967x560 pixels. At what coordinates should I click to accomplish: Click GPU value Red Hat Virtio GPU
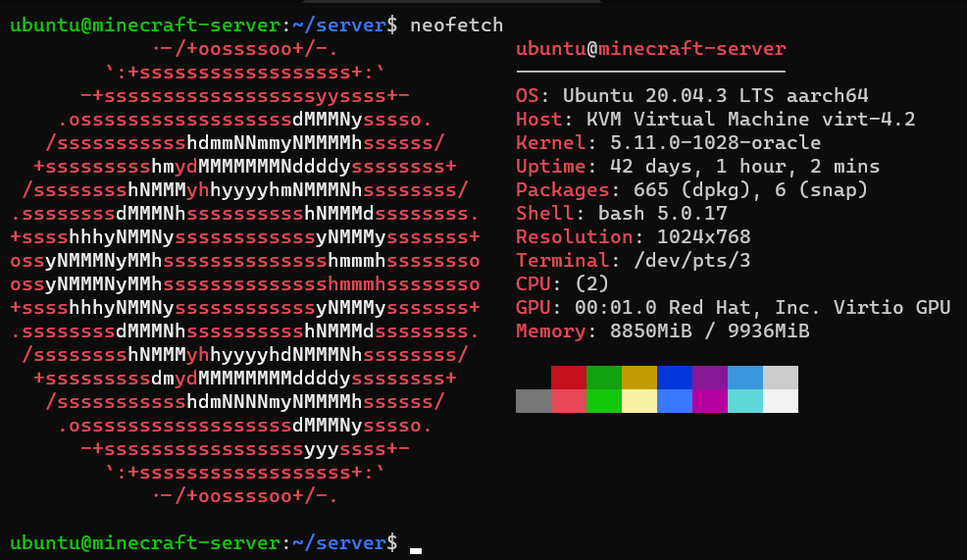click(762, 307)
